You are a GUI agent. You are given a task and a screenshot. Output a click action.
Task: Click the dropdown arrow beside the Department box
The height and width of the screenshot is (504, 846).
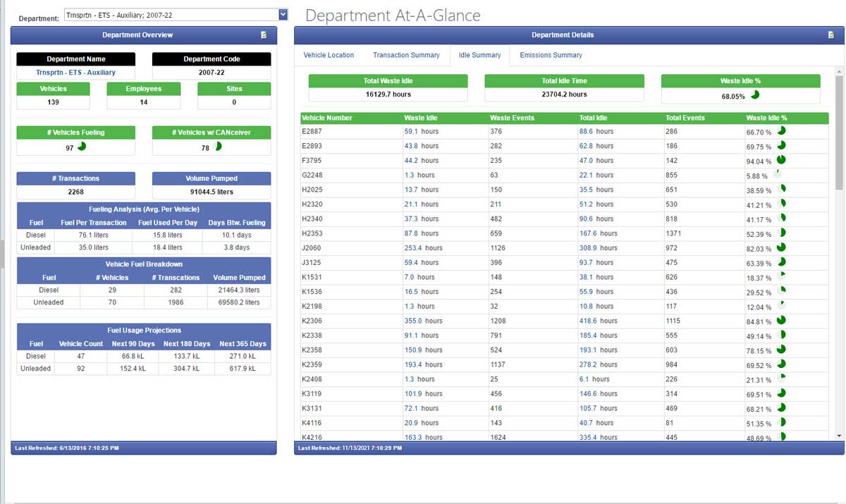(x=283, y=14)
